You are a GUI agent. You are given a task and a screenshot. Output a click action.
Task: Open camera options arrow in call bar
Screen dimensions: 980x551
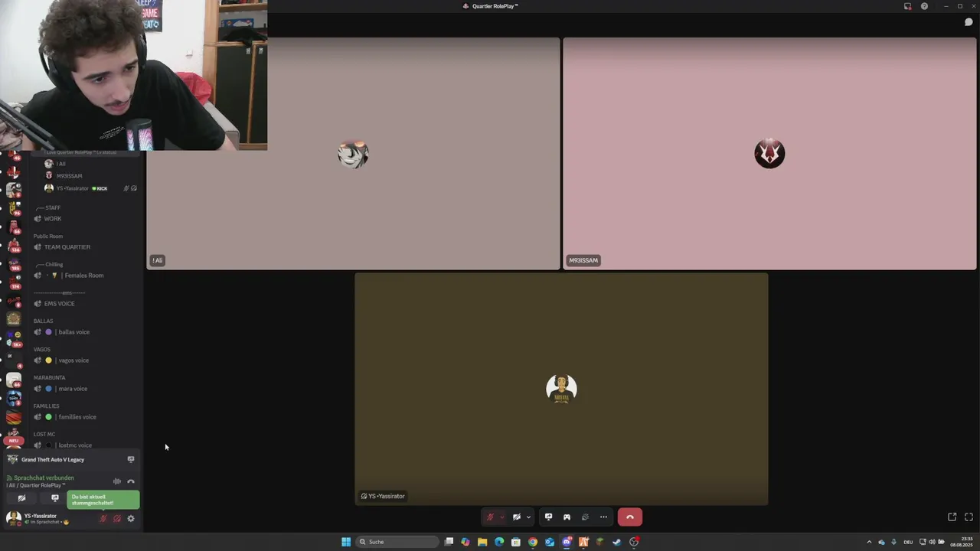pos(528,517)
